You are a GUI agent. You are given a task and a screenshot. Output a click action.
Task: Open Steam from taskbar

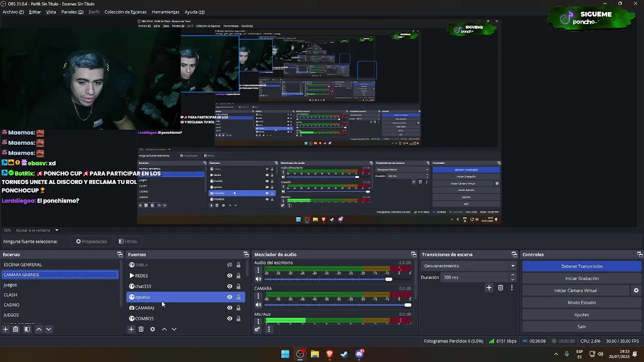tap(344, 354)
